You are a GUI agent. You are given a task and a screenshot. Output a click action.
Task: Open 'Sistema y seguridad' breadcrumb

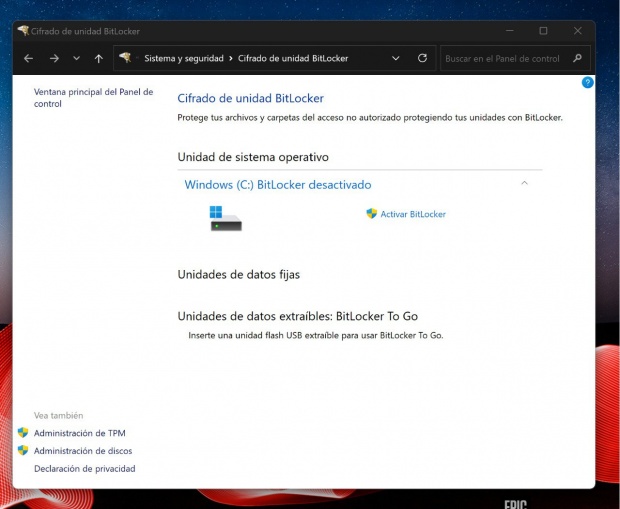[184, 59]
